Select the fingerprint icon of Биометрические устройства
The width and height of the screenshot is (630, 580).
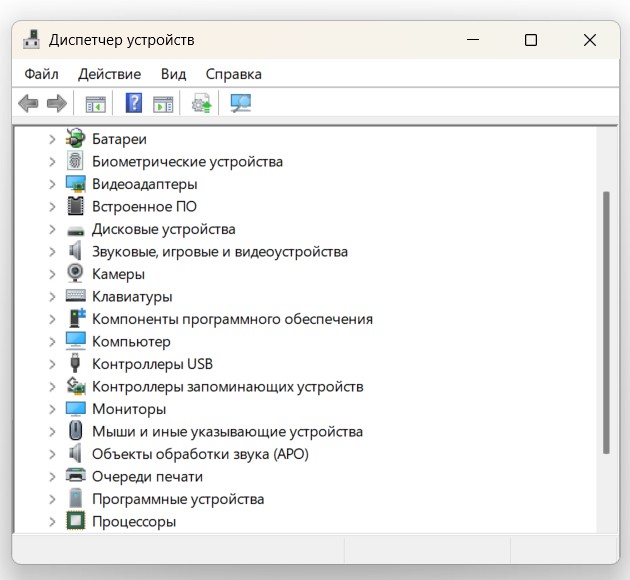75,161
